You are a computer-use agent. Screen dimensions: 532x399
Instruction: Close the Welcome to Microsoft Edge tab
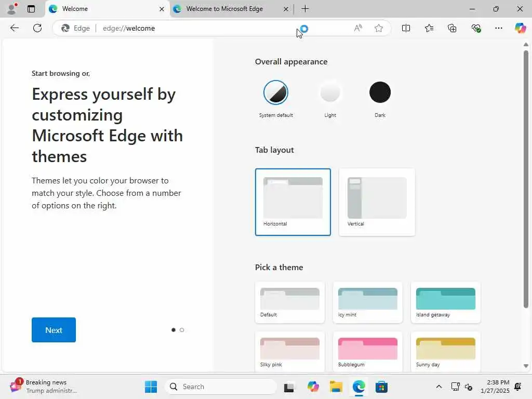pyautogui.click(x=286, y=9)
